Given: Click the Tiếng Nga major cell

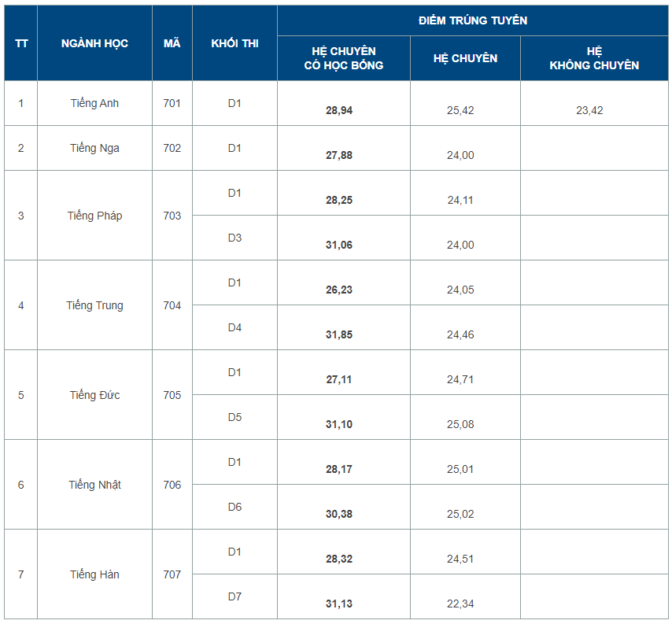Looking at the screenshot, I should (x=94, y=148).
